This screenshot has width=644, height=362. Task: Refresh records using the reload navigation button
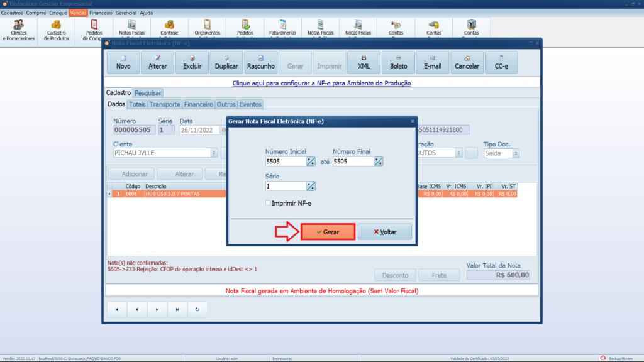197,309
